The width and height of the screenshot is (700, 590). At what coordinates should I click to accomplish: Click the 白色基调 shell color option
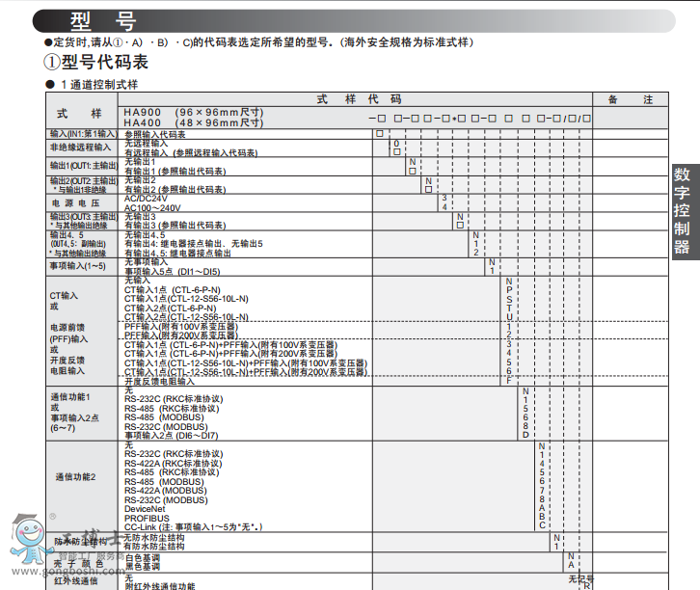tap(143, 557)
